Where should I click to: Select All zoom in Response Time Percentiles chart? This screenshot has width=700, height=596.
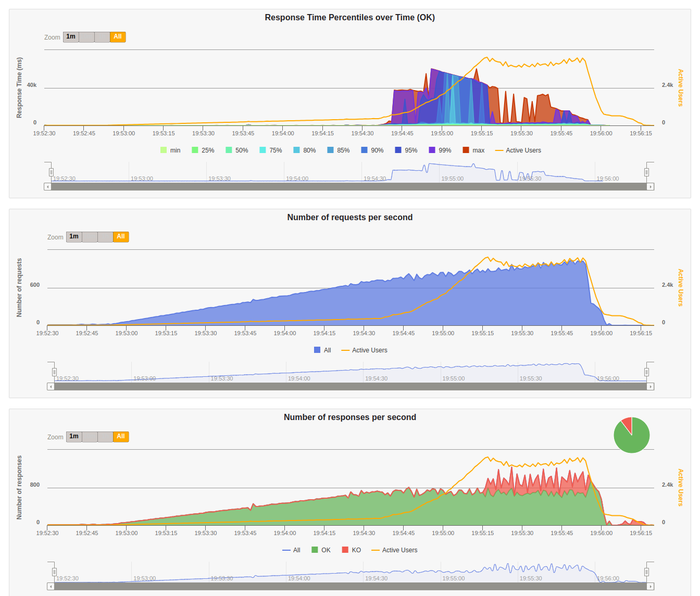(x=118, y=37)
